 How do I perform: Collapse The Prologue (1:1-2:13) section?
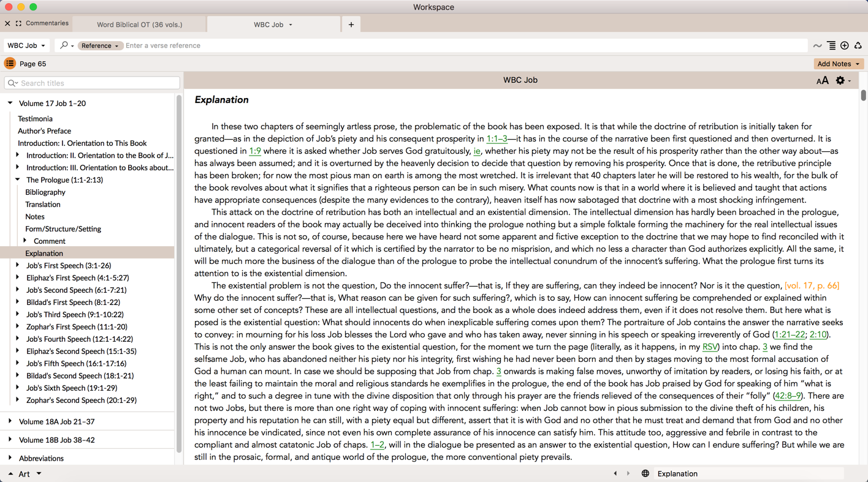point(17,179)
